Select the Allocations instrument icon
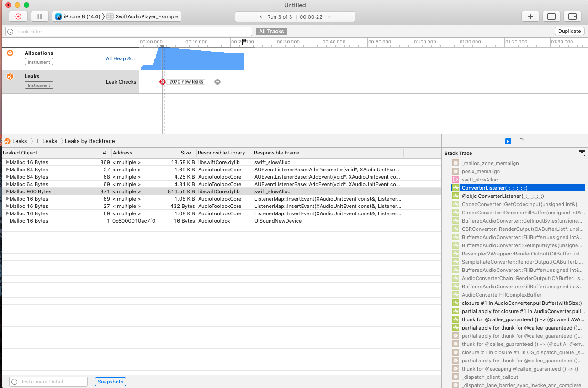The width and height of the screenshot is (588, 388). (10, 53)
